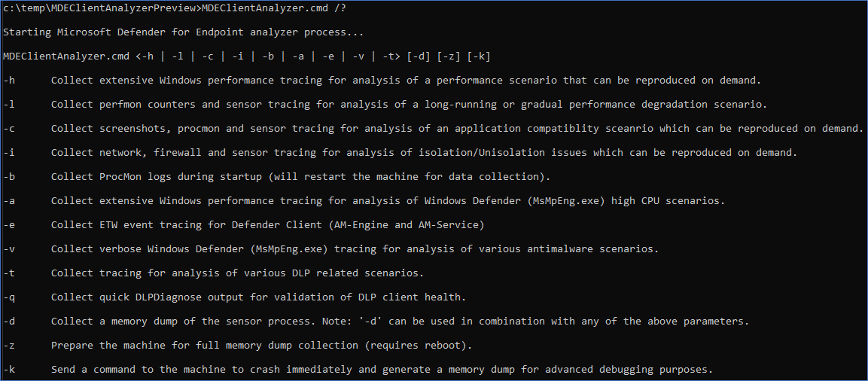The width and height of the screenshot is (868, 381).
Task: Click the usage syntax line with parameters
Action: tap(246, 56)
